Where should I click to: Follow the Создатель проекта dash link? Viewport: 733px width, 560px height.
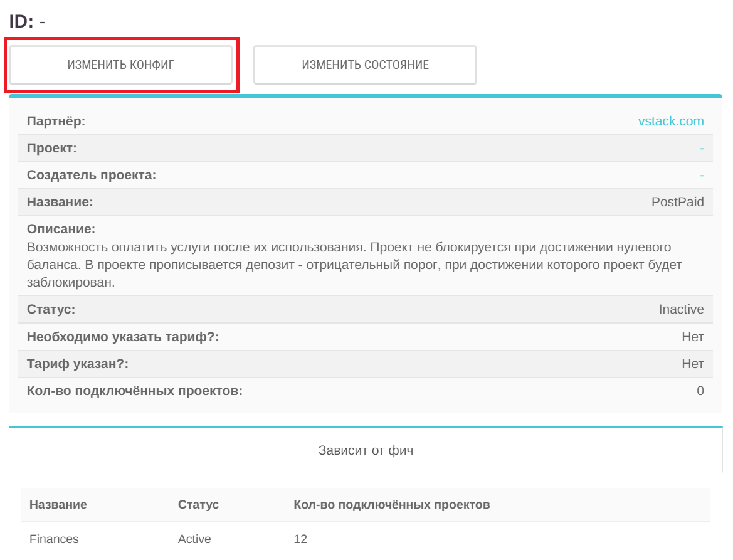pyautogui.click(x=702, y=176)
